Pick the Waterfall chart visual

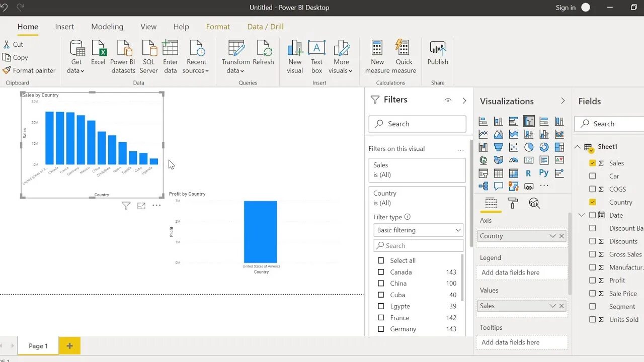click(x=483, y=147)
